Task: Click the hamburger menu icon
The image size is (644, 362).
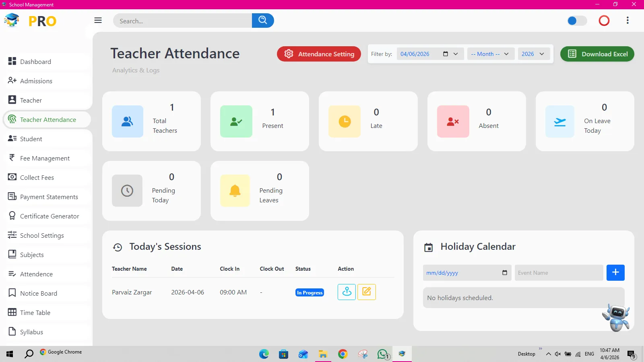Action: (x=98, y=21)
